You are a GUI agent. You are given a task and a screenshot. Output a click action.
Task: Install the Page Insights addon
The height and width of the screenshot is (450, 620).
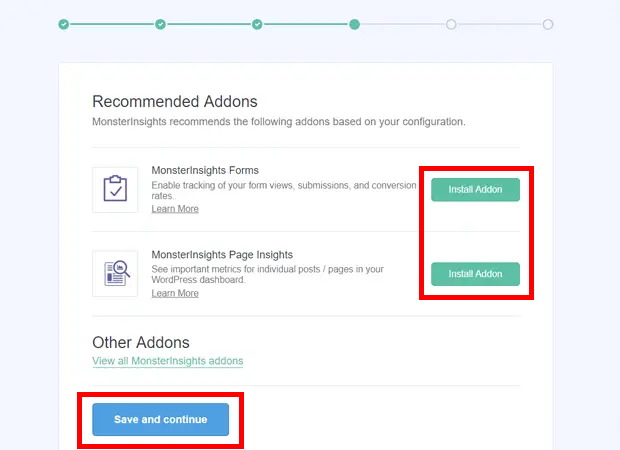coord(475,274)
